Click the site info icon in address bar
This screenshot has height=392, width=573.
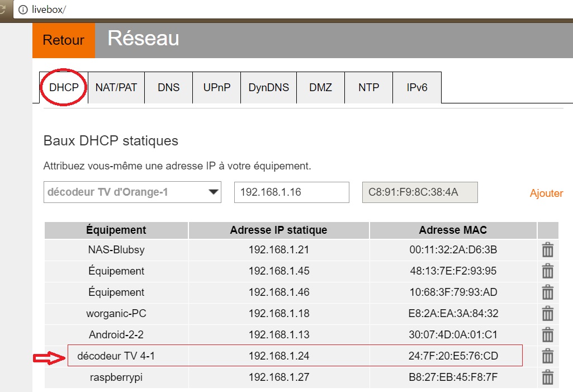tap(23, 10)
